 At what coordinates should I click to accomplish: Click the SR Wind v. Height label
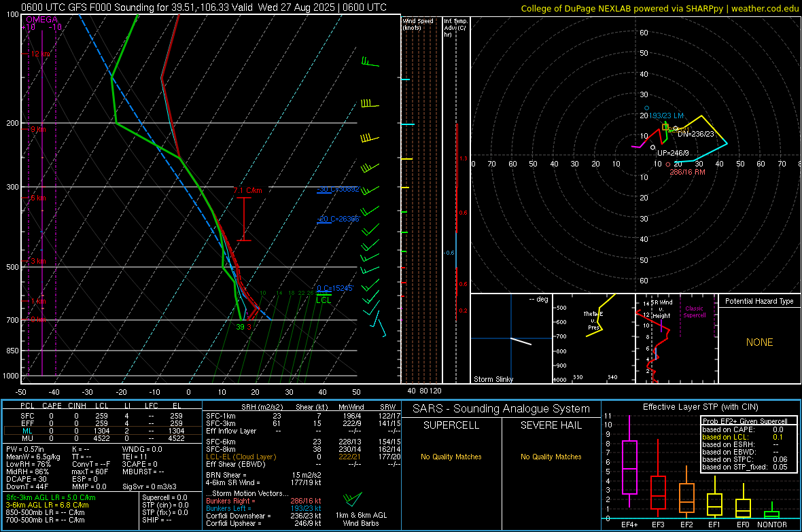(x=661, y=309)
